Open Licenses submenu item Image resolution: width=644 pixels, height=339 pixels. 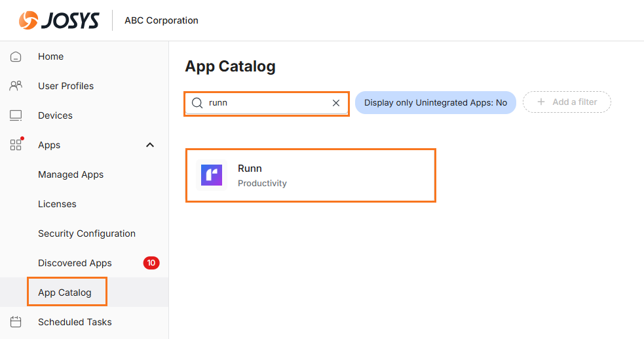(x=57, y=204)
